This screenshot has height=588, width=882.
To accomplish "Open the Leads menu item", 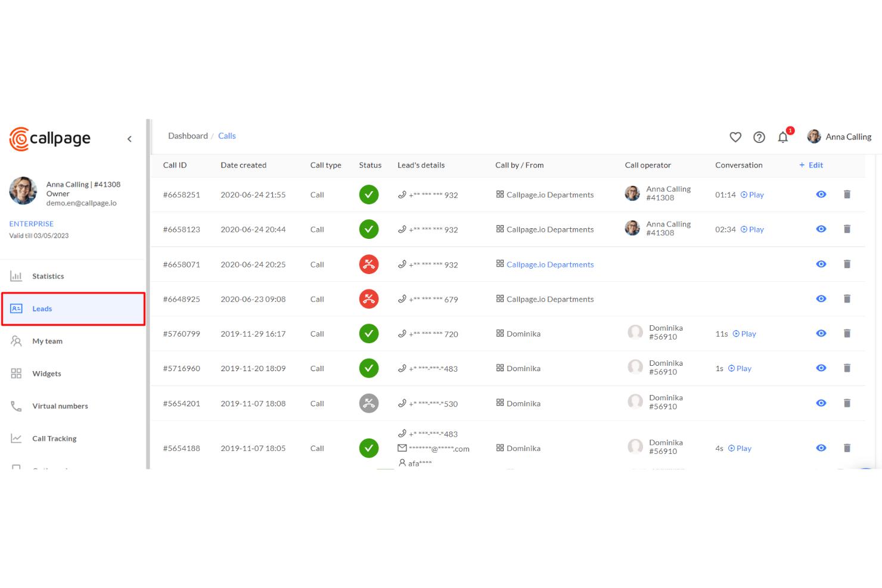I will tap(73, 309).
